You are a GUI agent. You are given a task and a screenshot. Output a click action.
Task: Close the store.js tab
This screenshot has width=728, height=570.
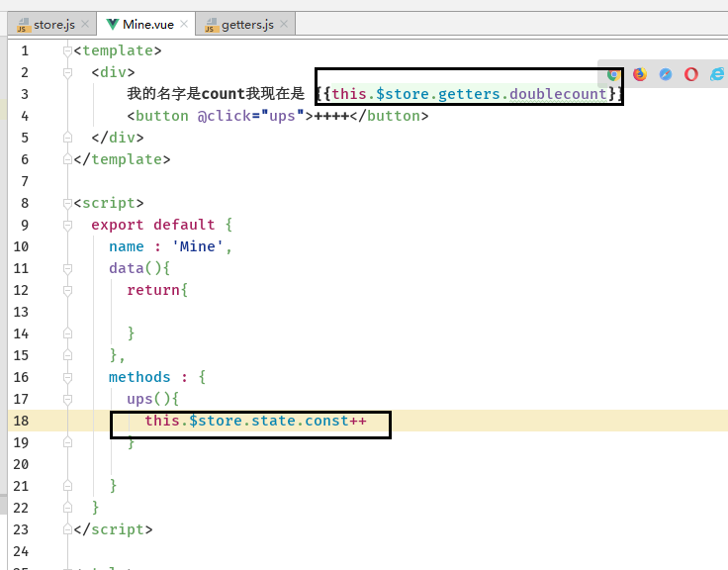tap(85, 24)
